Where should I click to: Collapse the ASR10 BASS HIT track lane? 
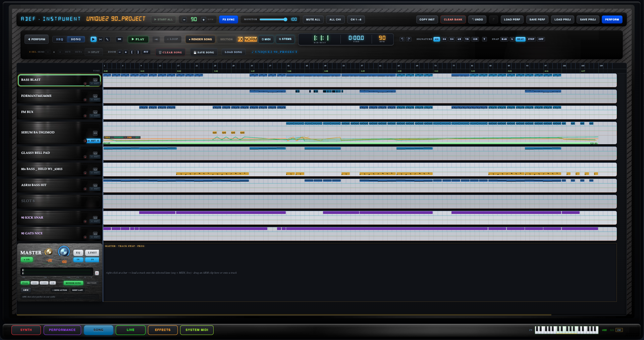pyautogui.click(x=95, y=185)
